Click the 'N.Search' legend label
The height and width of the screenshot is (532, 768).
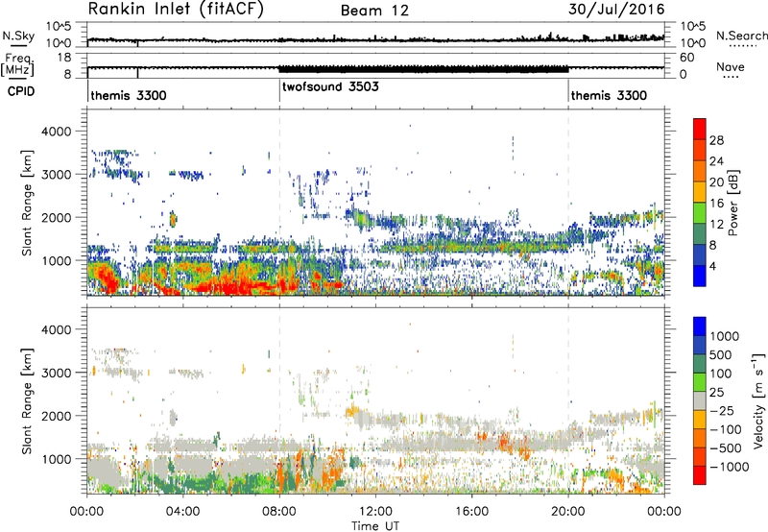[741, 36]
